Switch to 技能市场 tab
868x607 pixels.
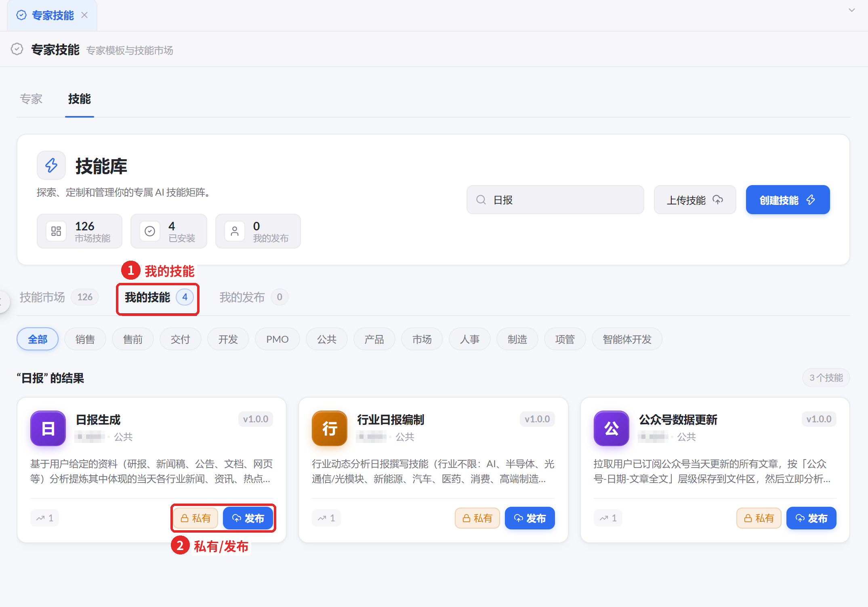[x=59, y=297]
